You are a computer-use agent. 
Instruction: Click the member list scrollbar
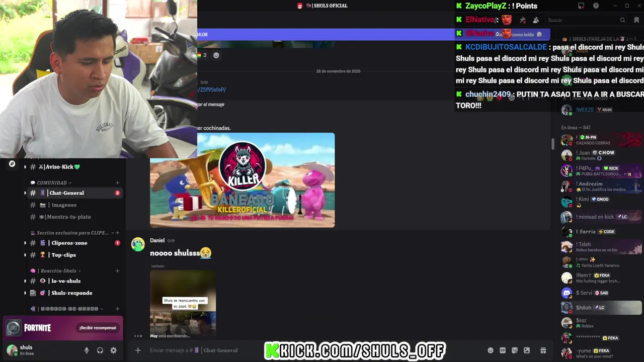coord(552,143)
